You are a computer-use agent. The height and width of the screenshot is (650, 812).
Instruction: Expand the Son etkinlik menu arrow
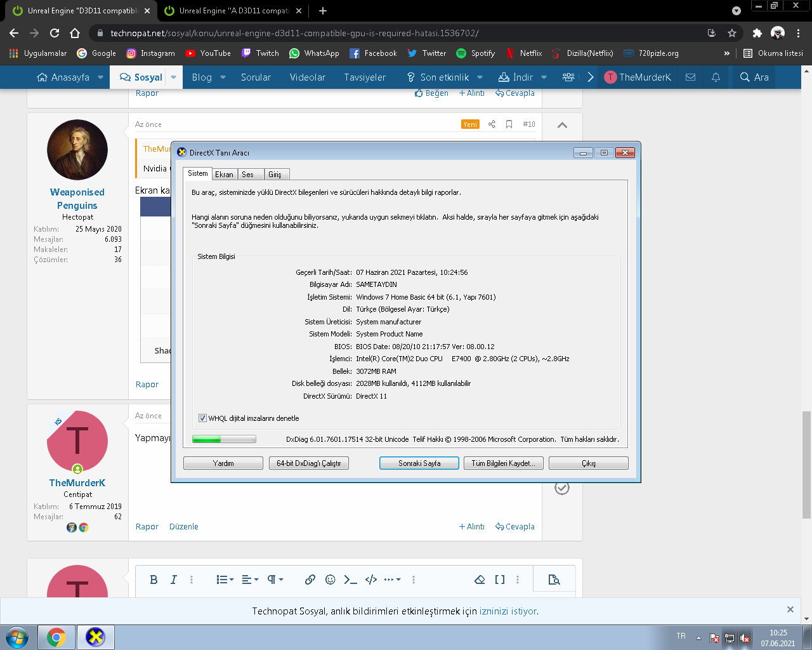coord(480,77)
